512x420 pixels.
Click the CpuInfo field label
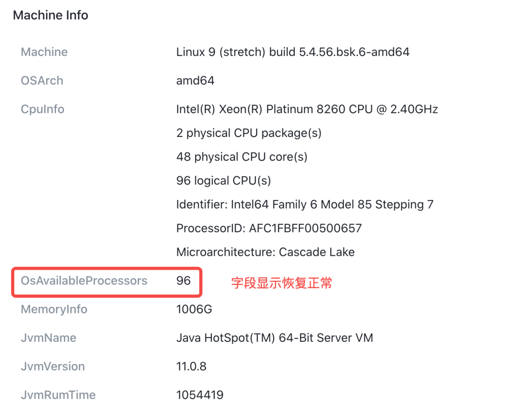(42, 109)
